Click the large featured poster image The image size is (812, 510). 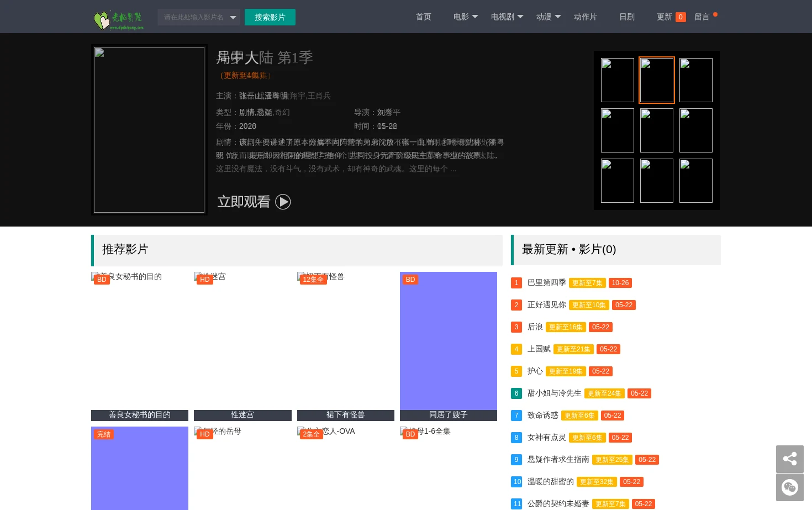149,130
